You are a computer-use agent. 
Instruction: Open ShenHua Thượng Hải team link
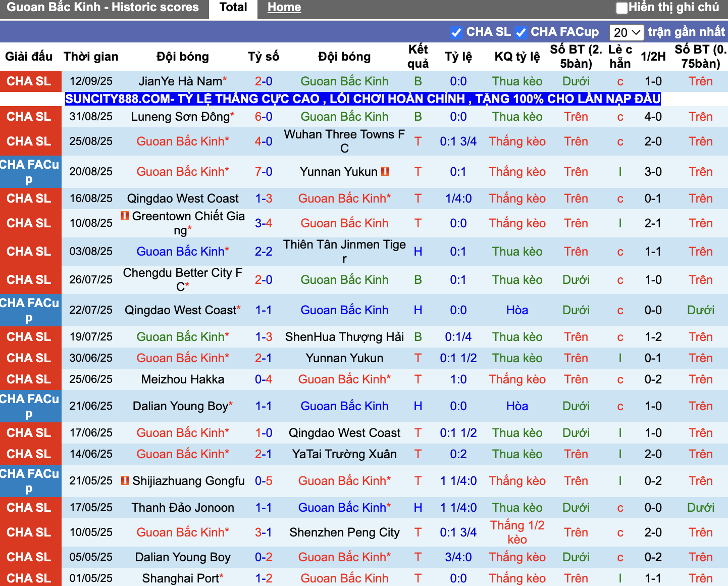point(344,337)
